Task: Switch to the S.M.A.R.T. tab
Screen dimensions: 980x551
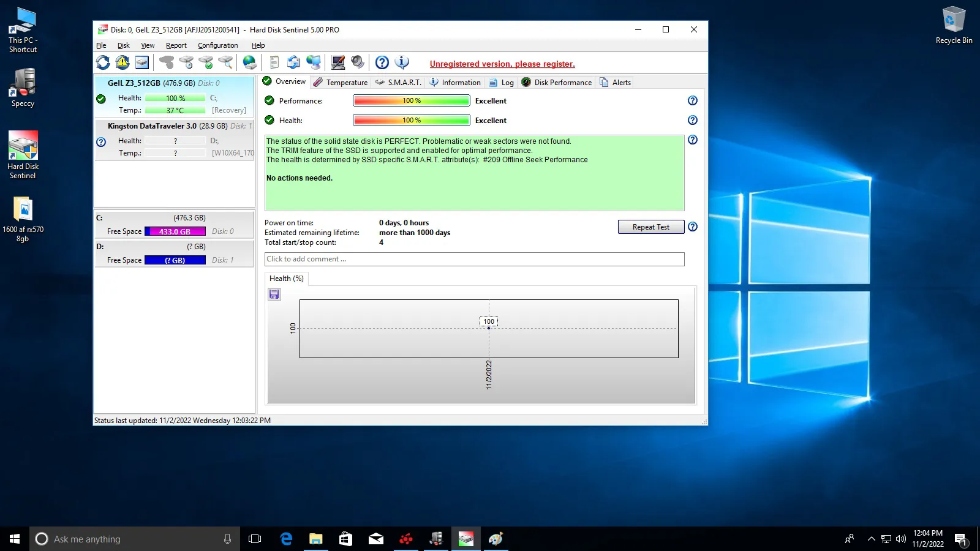Action: point(398,82)
